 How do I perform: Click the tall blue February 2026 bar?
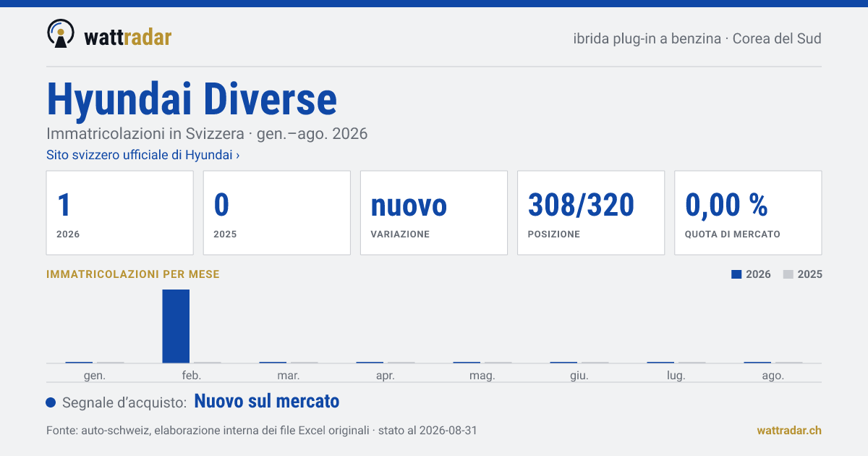point(176,326)
